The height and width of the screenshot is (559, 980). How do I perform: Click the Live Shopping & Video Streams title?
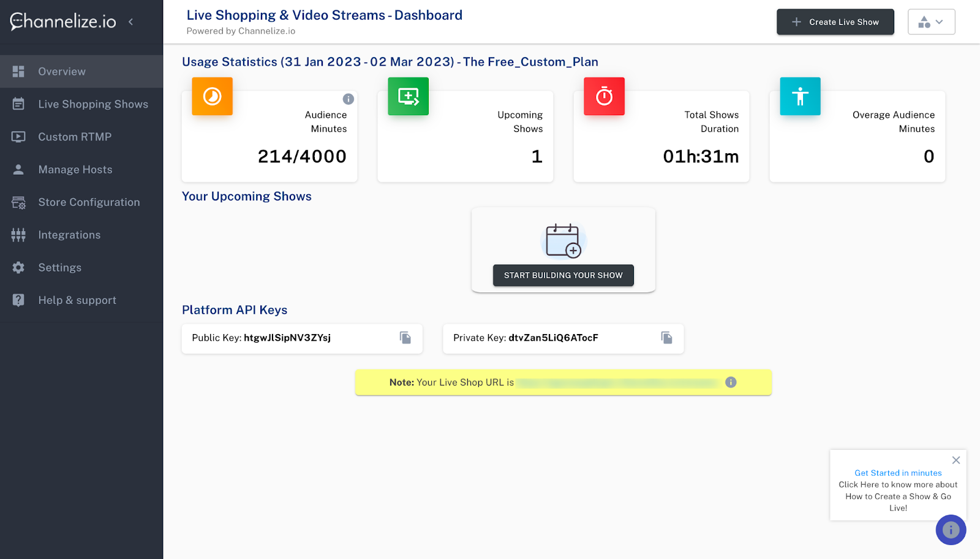pos(325,15)
